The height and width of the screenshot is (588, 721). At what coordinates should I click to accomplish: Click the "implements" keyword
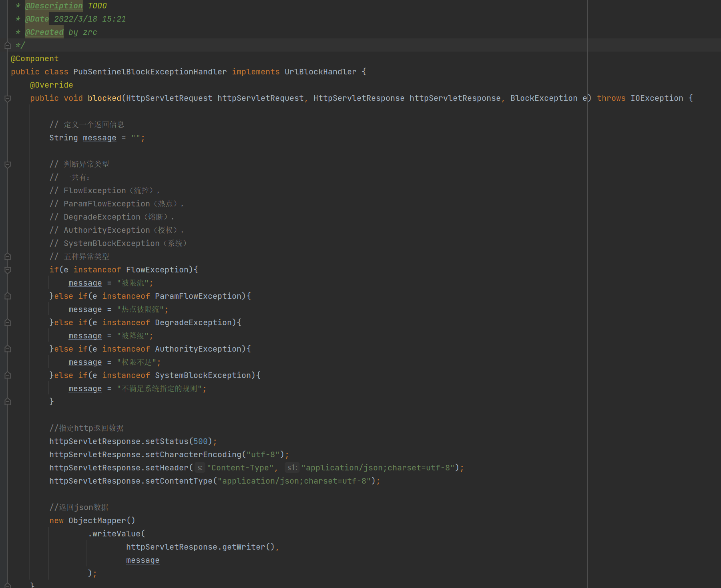coord(256,72)
